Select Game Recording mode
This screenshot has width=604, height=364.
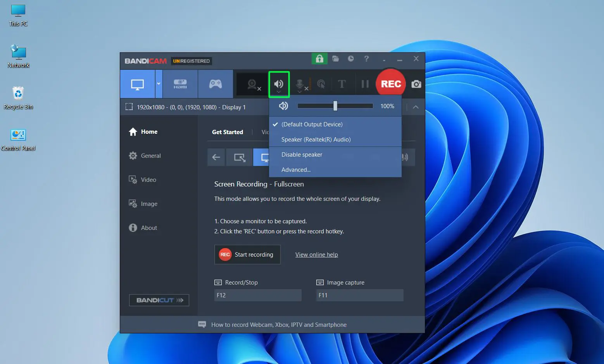pyautogui.click(x=215, y=83)
